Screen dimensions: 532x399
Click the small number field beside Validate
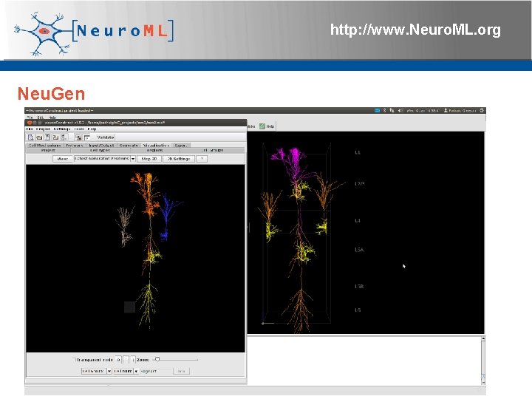coord(87,137)
